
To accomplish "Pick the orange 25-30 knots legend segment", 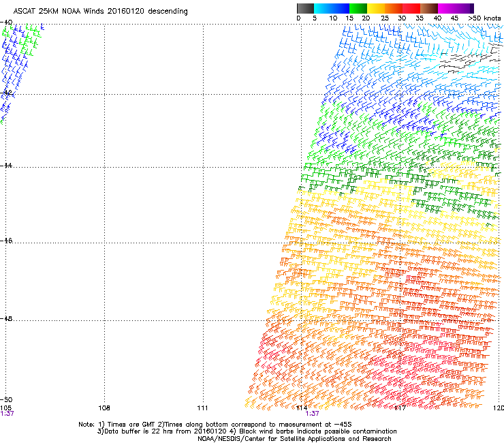I will pos(394,8).
